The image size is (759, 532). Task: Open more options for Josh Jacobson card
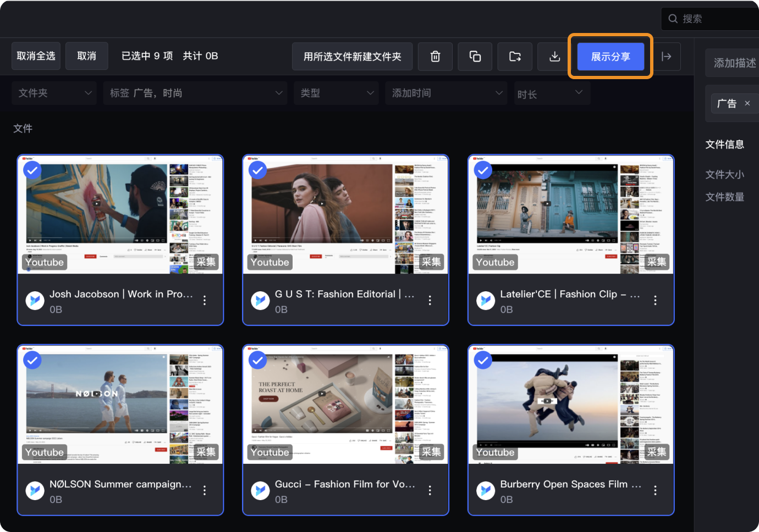click(x=205, y=301)
